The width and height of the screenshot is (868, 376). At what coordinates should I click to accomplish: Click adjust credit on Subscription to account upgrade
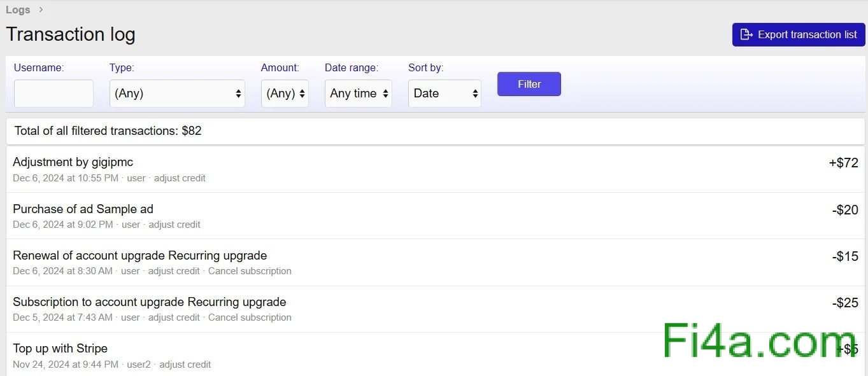pos(174,317)
